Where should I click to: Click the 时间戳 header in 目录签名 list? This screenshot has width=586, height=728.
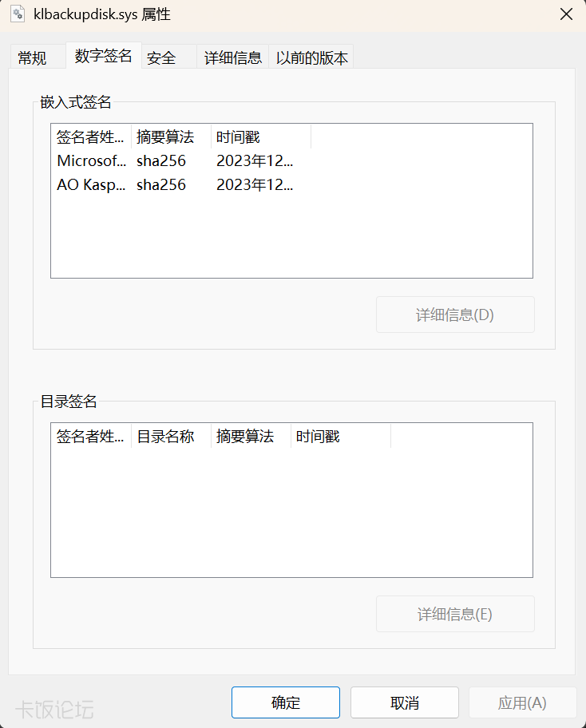click(x=318, y=436)
